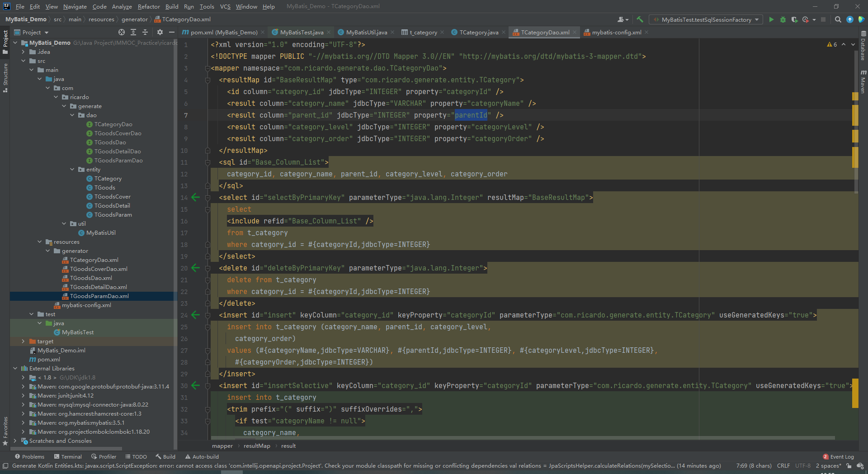The image size is (868, 474).
Task: Expand Scratches and Consoles node
Action: point(15,441)
